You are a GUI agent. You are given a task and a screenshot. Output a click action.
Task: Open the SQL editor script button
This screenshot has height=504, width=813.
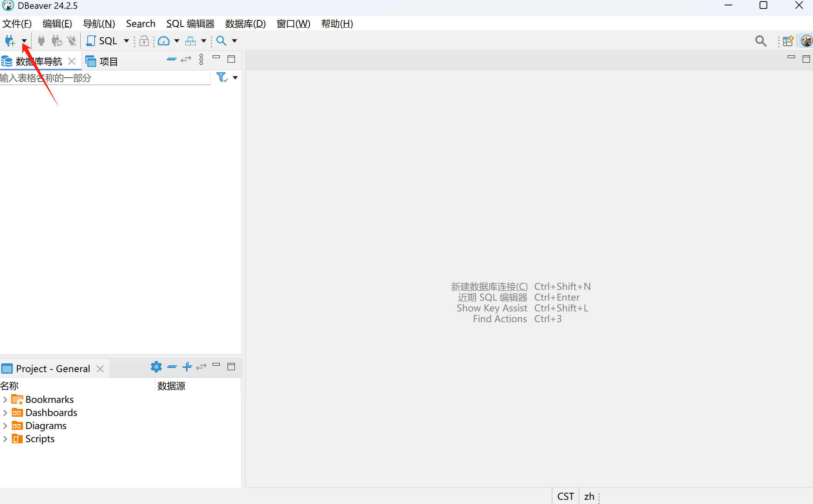[102, 41]
